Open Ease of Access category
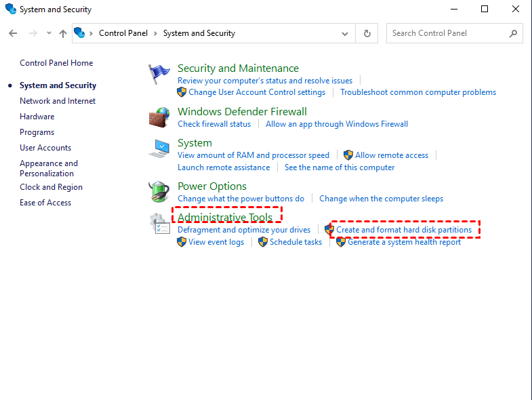532x400 pixels. pyautogui.click(x=45, y=203)
